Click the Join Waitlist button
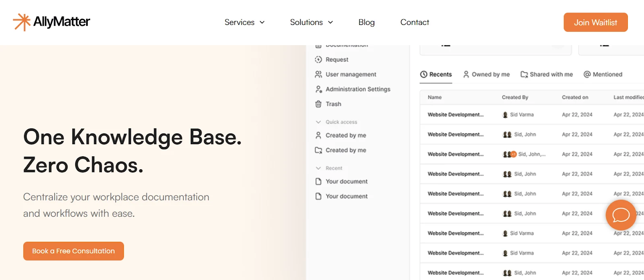Screen dimensions: 644x280 [x=596, y=23]
